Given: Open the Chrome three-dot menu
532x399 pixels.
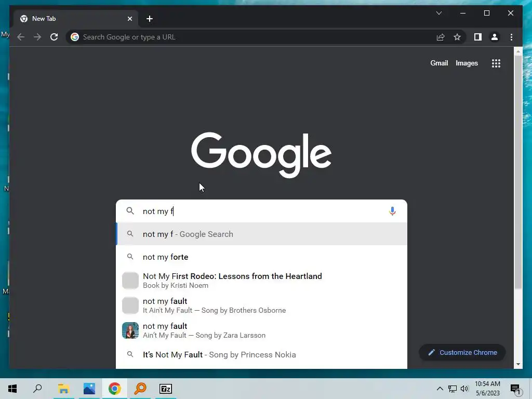Looking at the screenshot, I should point(511,37).
